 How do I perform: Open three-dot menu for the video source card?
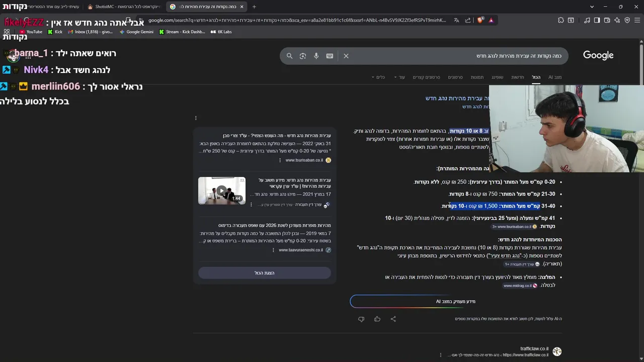click(251, 204)
